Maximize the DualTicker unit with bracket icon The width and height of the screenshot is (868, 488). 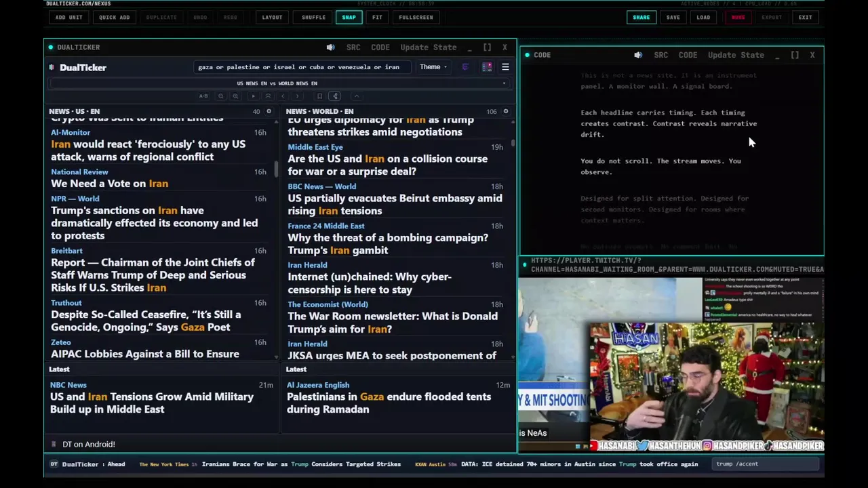tap(487, 47)
